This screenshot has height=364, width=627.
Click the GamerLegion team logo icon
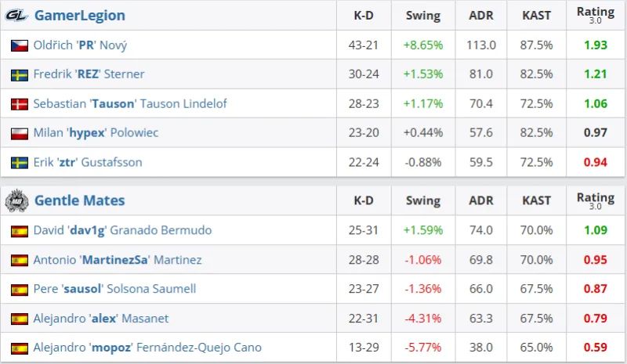click(x=17, y=16)
